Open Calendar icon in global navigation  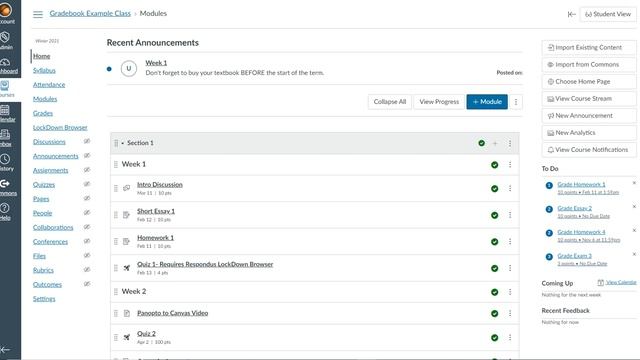[x=5, y=110]
